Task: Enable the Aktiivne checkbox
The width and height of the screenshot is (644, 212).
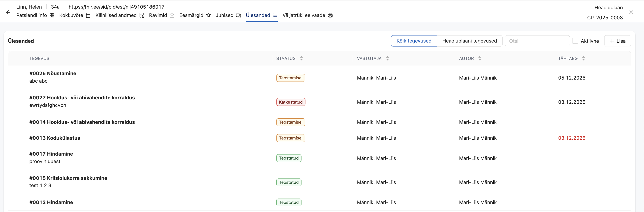Action: 575,41
